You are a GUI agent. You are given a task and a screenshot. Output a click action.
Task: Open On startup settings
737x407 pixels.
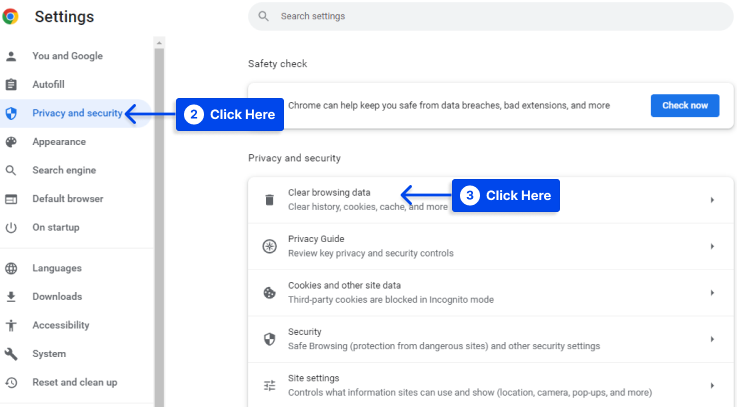point(55,227)
